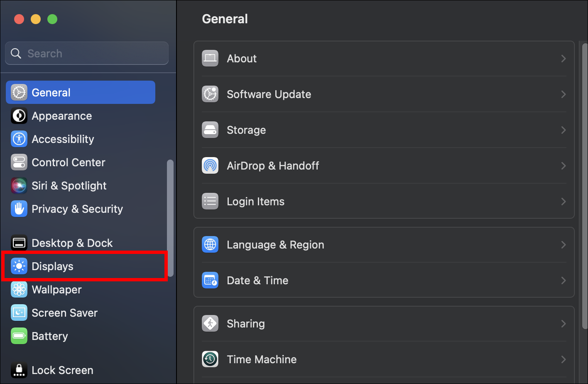Click the Time Machine clock icon
Screen dimensions: 588x384
pyautogui.click(x=210, y=359)
